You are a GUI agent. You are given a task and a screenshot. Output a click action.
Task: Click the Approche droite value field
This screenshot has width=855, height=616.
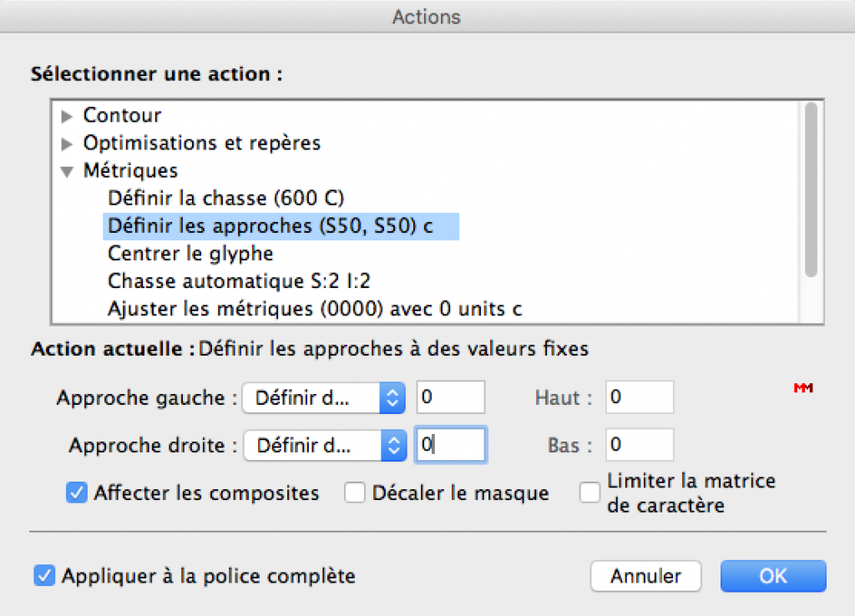pyautogui.click(x=451, y=446)
